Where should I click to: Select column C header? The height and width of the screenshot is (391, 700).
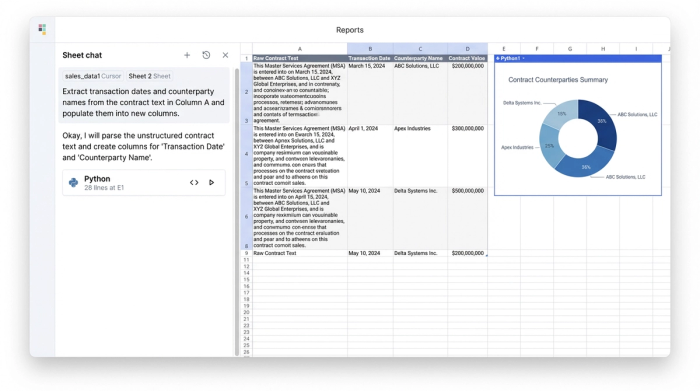coord(420,49)
